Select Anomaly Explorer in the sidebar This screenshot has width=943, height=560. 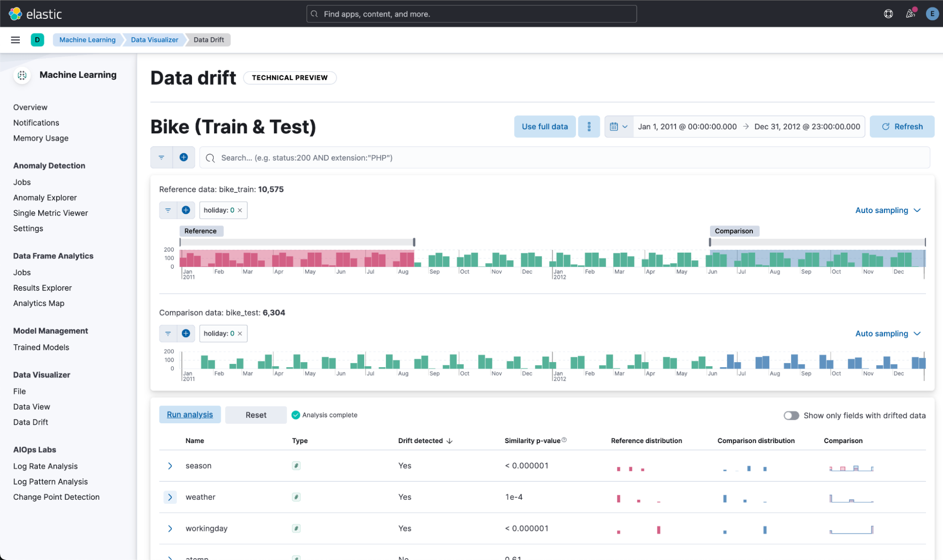(45, 198)
